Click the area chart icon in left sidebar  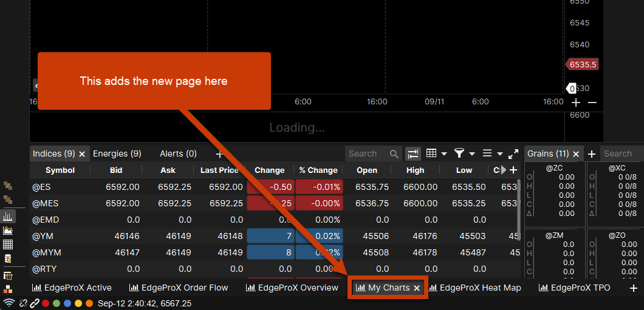pyautogui.click(x=8, y=230)
